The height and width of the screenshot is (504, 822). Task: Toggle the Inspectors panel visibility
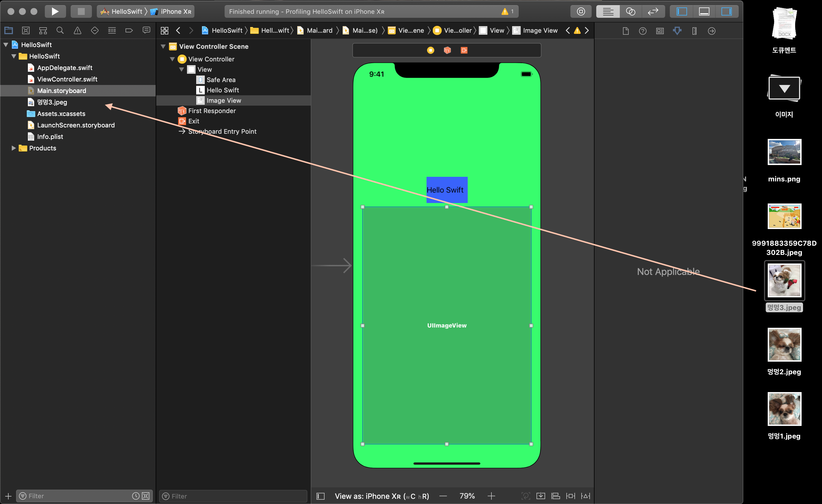726,11
